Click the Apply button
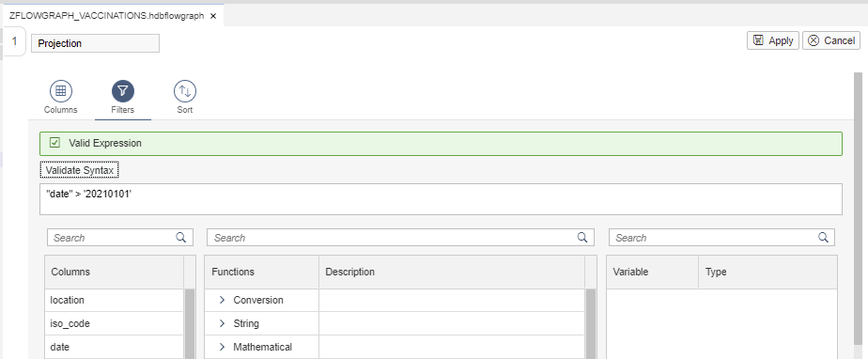 point(773,40)
